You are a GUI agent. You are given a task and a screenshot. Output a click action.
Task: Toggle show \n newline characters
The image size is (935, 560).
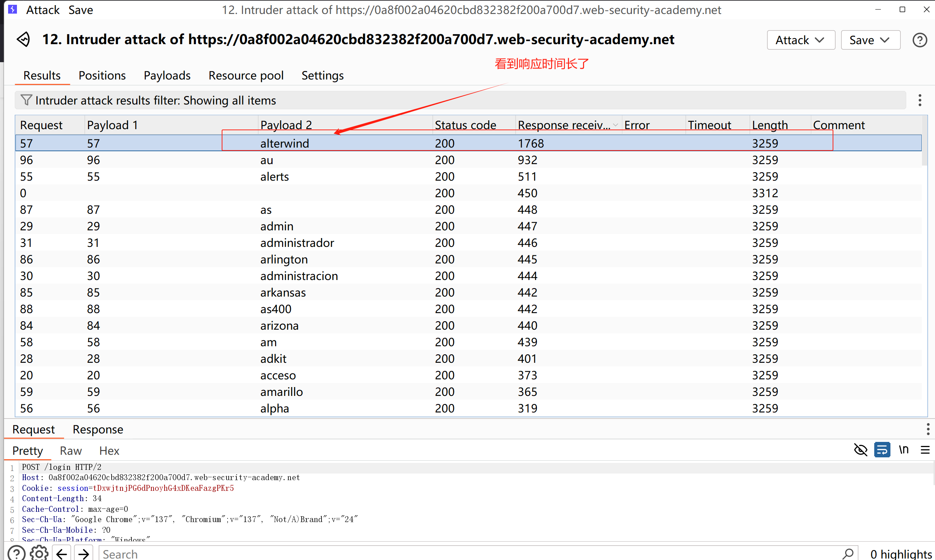pos(903,450)
